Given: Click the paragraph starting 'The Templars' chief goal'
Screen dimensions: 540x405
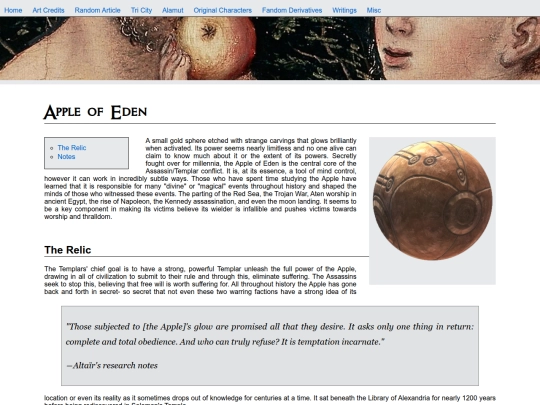Looking at the screenshot, I should 200,280.
